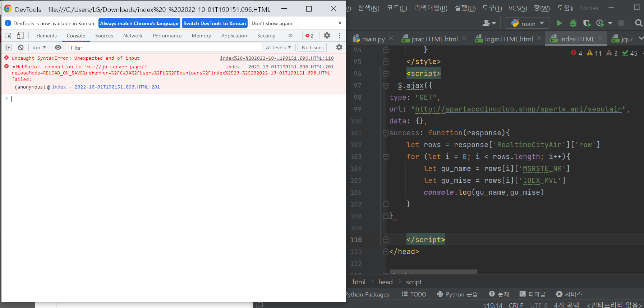Click the Don't show again button
Screen dimensions: 644x308
click(x=272, y=23)
